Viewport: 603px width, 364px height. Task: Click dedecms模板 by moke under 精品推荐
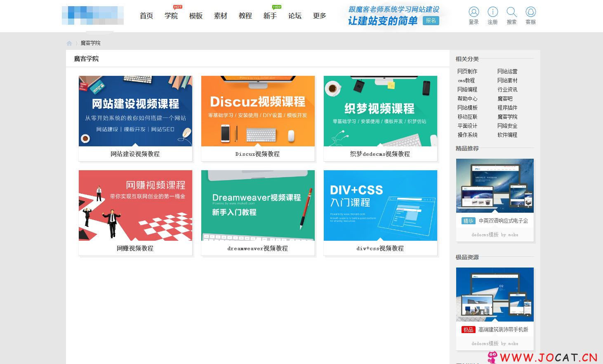(495, 235)
